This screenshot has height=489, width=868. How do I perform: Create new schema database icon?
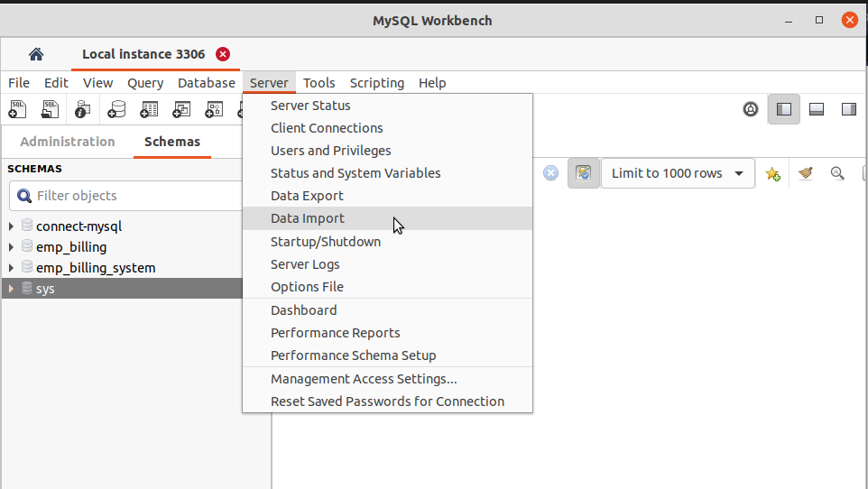[116, 110]
